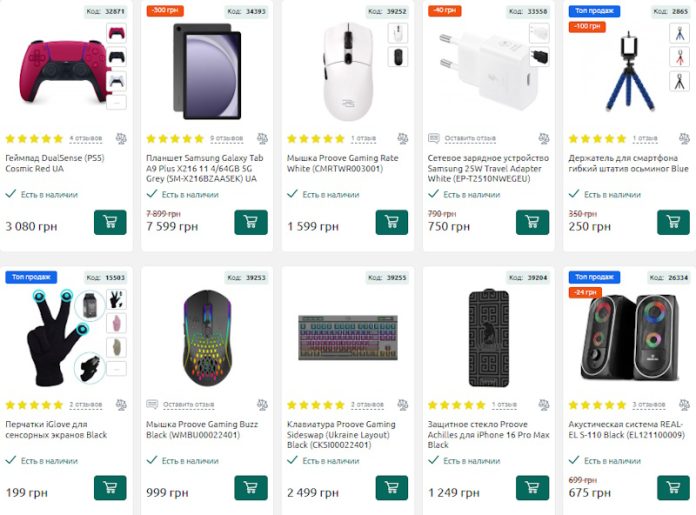Click compare scales icon for octopus tripod holder
Screen dimensions: 696x515
point(685,139)
